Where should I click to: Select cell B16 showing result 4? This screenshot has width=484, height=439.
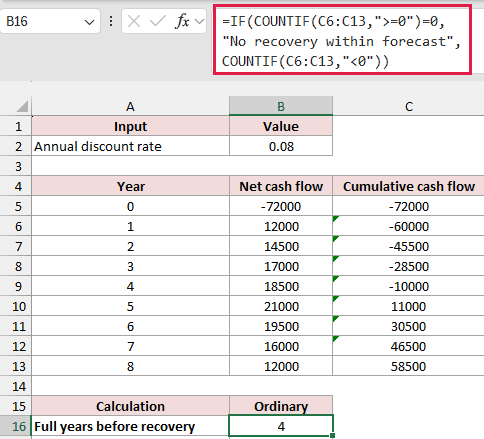pyautogui.click(x=281, y=426)
